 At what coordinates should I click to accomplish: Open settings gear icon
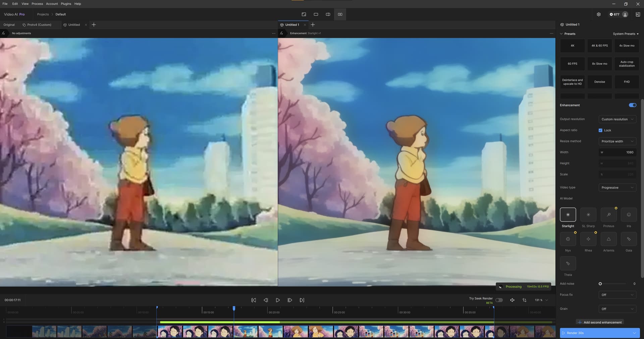[x=599, y=14]
